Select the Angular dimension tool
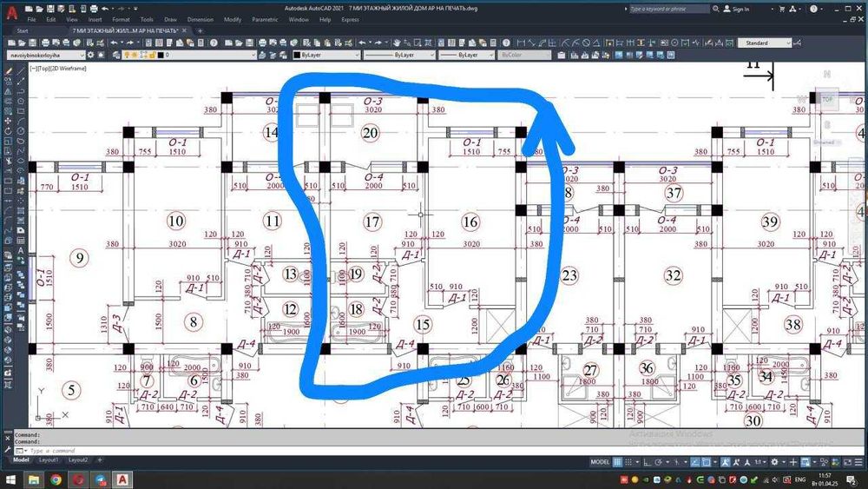The width and height of the screenshot is (868, 489). tap(596, 43)
